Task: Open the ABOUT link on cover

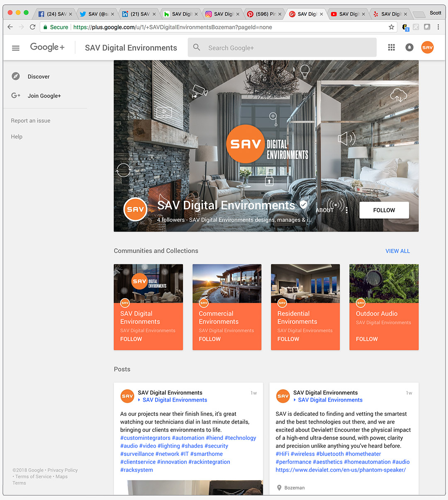Action: (x=324, y=210)
